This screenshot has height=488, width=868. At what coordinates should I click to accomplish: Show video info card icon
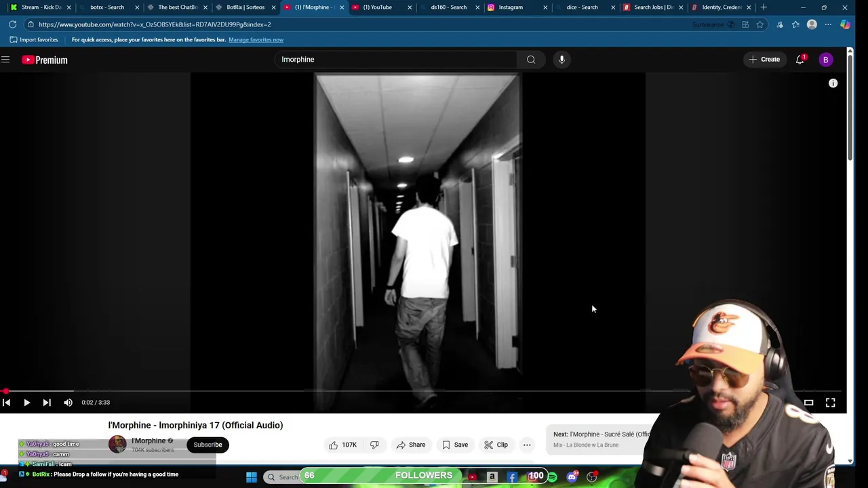[x=833, y=83]
